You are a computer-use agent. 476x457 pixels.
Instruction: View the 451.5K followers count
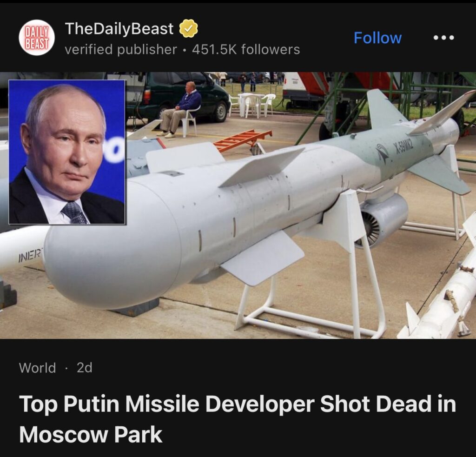[246, 49]
